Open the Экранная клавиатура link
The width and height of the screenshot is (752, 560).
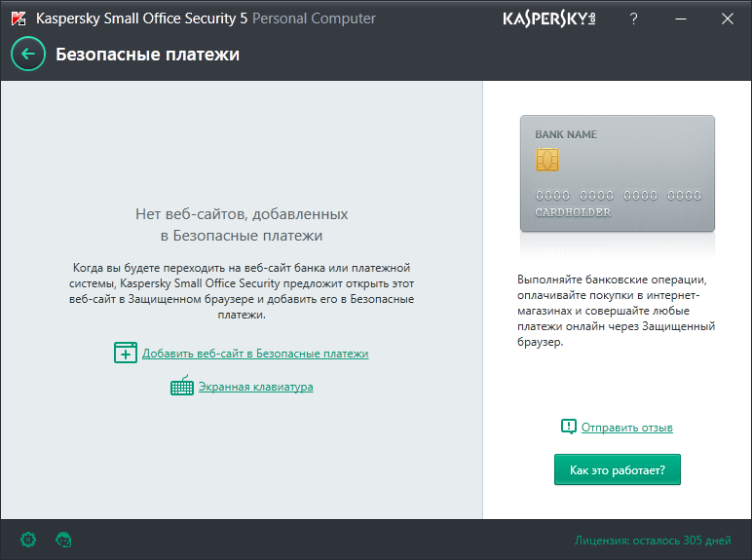click(x=255, y=387)
